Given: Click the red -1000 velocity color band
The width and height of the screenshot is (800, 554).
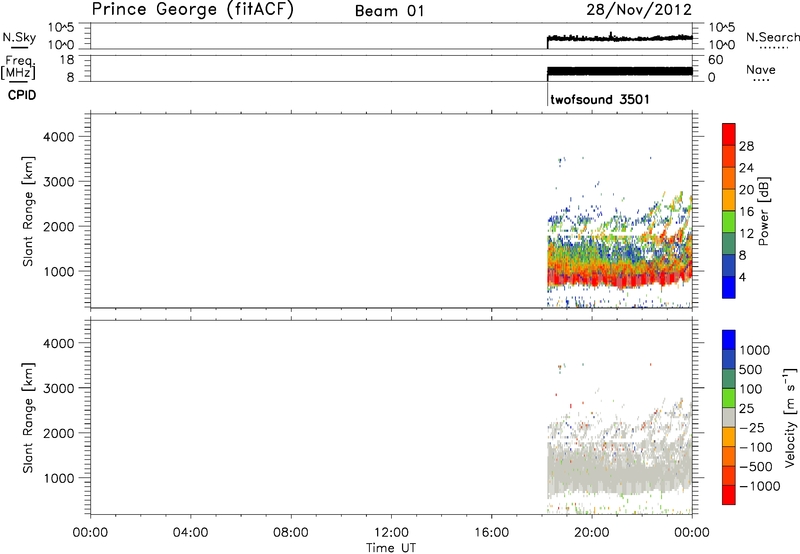Looking at the screenshot, I should pyautogui.click(x=729, y=495).
